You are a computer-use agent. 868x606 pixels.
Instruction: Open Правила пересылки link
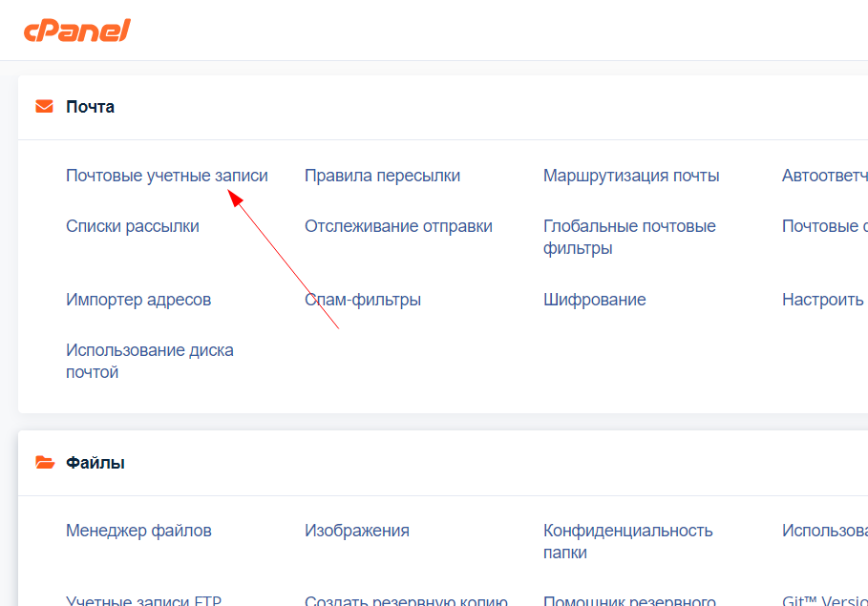382,176
